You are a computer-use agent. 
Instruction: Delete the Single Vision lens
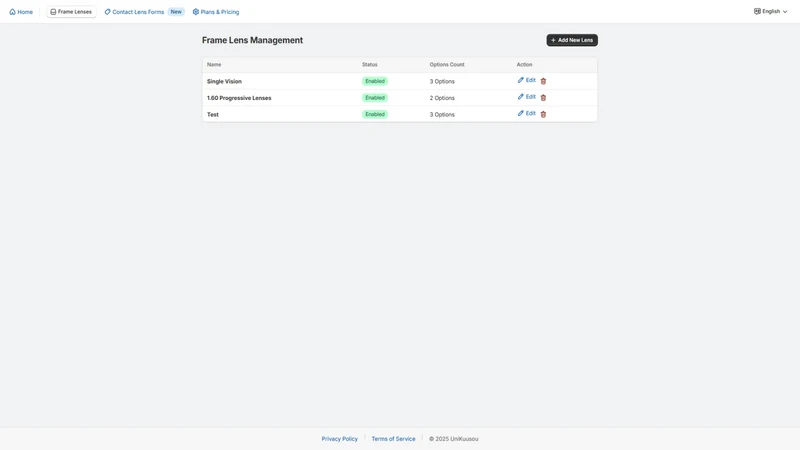point(543,81)
